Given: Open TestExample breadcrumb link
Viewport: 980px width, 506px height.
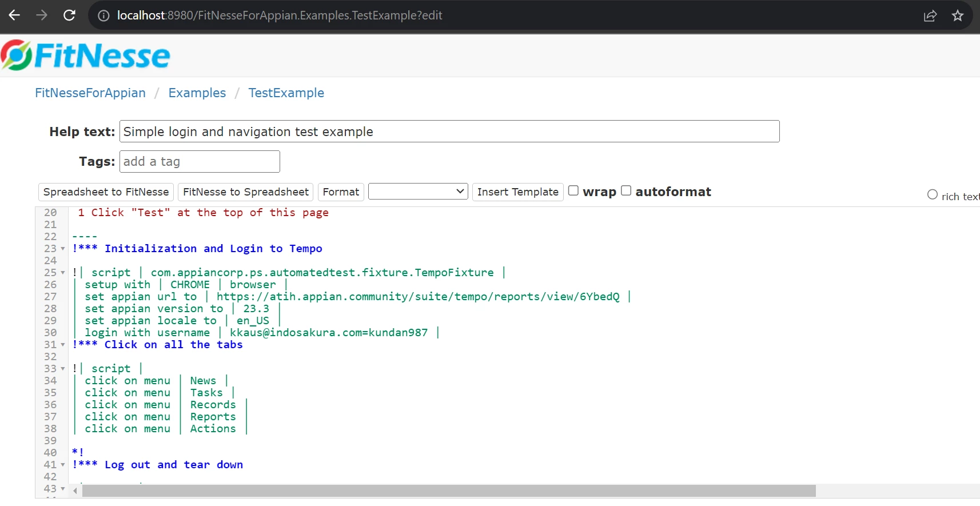Looking at the screenshot, I should [x=286, y=93].
